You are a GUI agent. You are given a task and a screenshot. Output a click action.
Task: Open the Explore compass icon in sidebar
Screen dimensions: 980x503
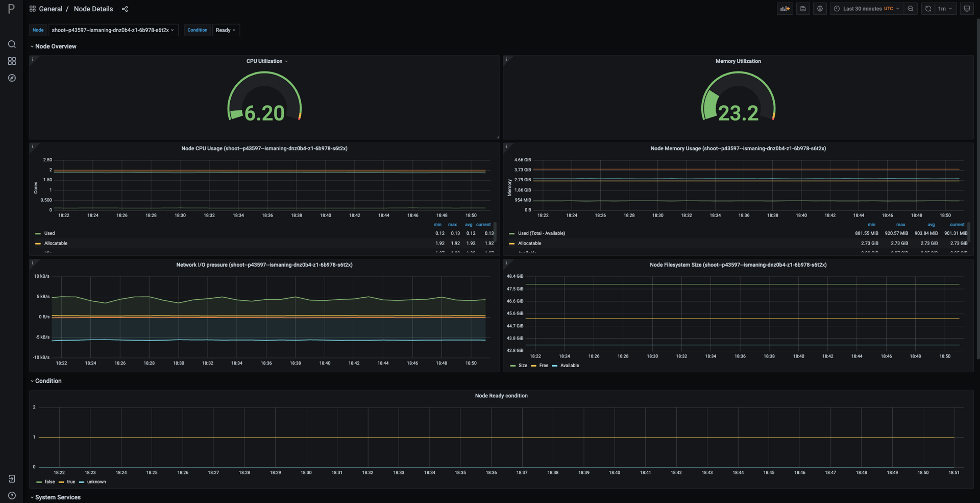12,78
